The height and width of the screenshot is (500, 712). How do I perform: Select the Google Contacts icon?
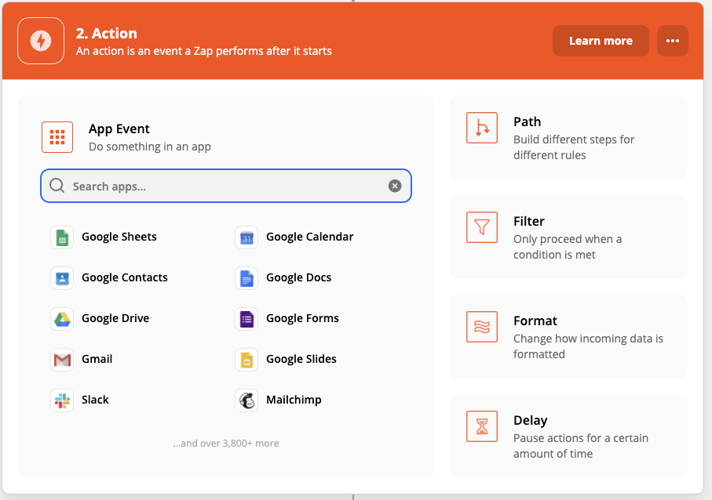(x=62, y=278)
